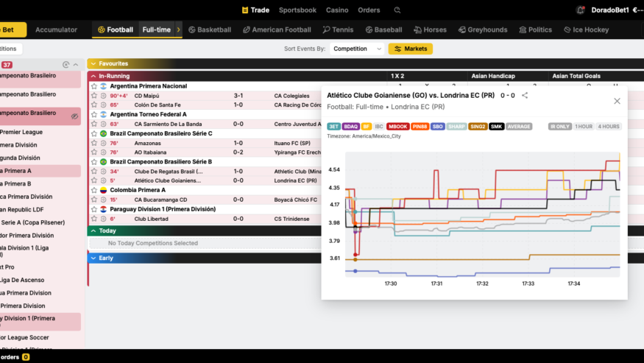Viewport: 644px width, 363px height.
Task: Enable the IR ONLY time filter
Action: coord(559,127)
